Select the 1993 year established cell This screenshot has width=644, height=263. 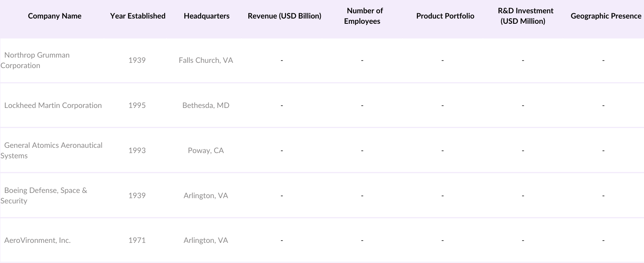pyautogui.click(x=137, y=151)
